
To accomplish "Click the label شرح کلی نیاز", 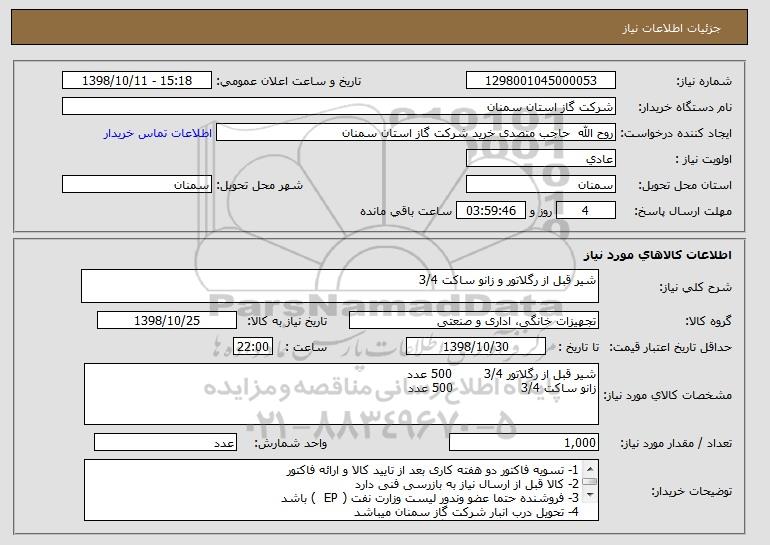I will click(695, 287).
